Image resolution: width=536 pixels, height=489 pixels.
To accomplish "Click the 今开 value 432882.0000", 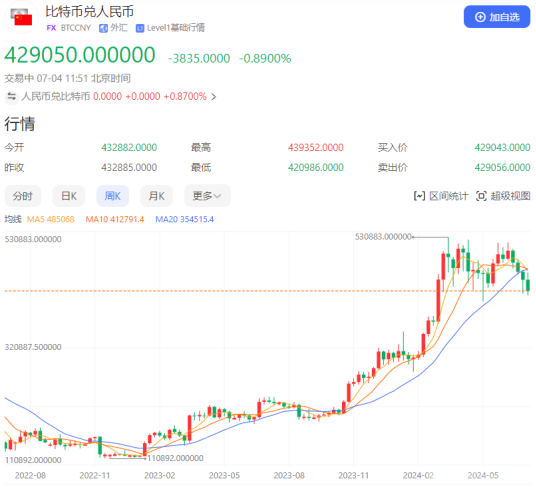I will [129, 148].
